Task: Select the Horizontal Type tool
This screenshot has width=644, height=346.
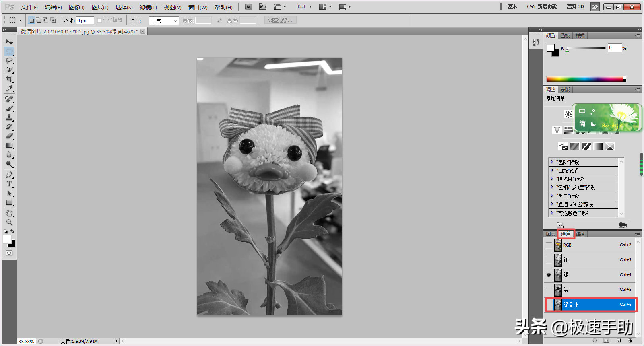Action: [x=9, y=184]
